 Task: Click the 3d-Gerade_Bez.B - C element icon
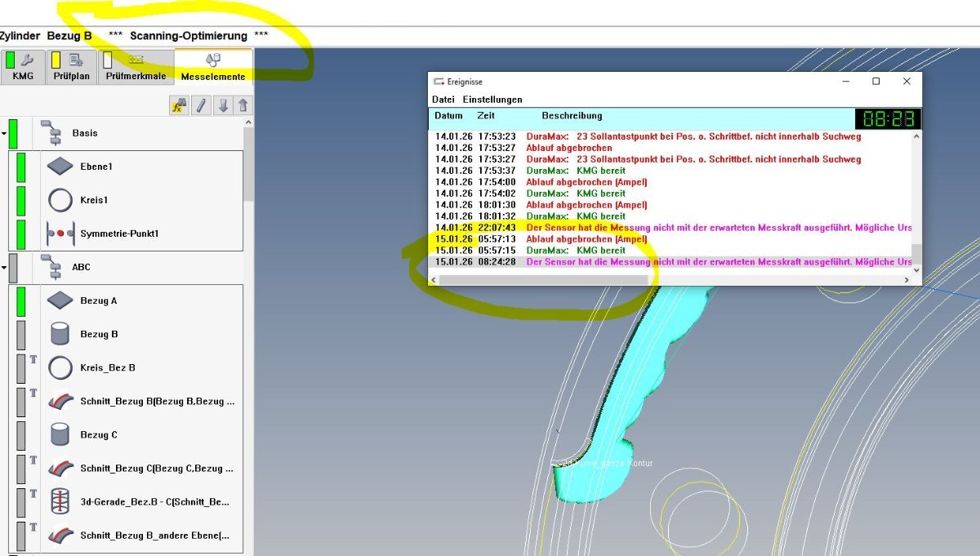pyautogui.click(x=60, y=501)
